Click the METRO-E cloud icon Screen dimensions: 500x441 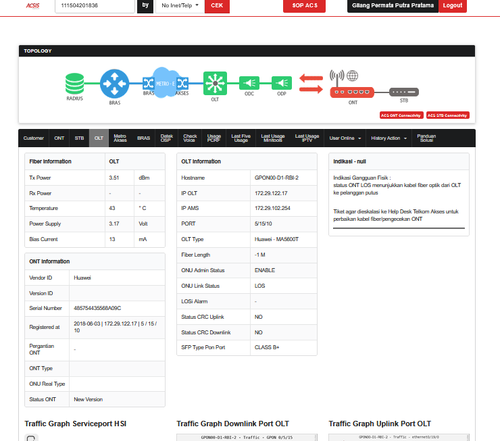coord(165,83)
